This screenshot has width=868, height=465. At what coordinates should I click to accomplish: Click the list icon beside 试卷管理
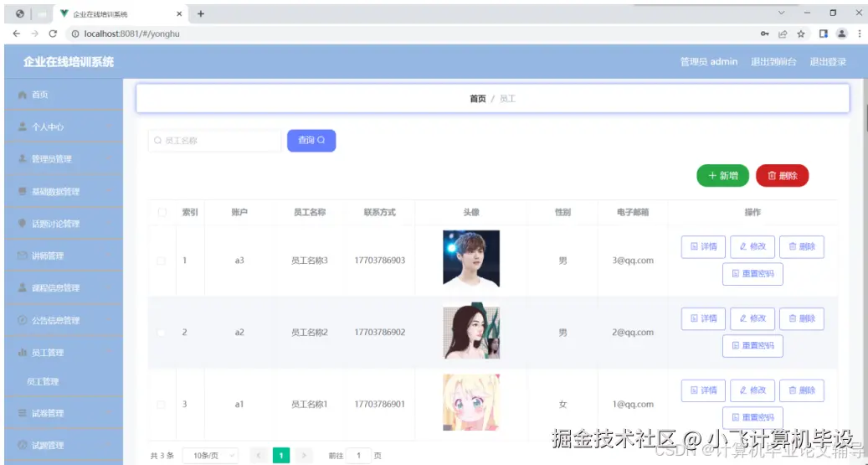point(22,413)
